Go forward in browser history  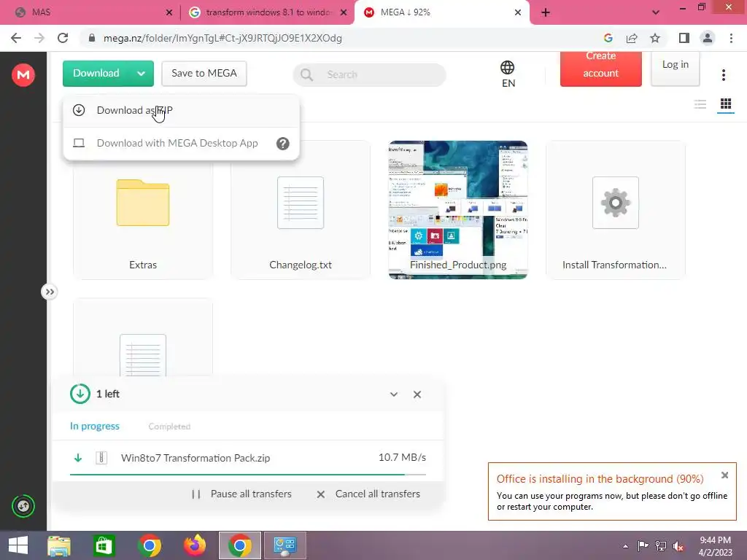coord(39,38)
